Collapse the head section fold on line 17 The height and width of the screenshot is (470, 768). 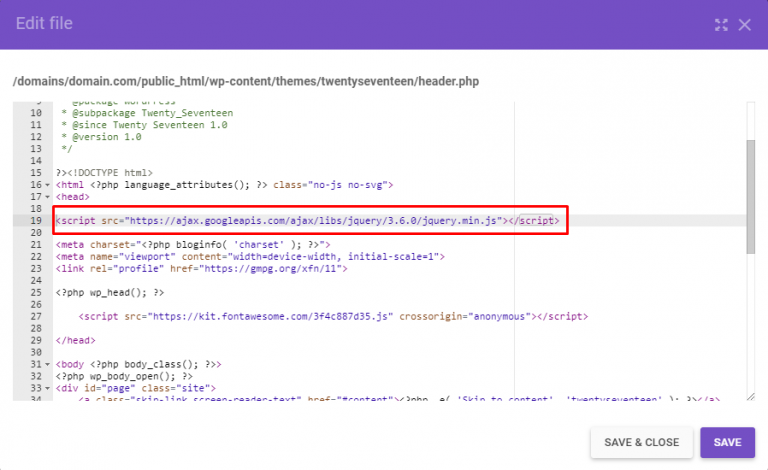[48, 197]
